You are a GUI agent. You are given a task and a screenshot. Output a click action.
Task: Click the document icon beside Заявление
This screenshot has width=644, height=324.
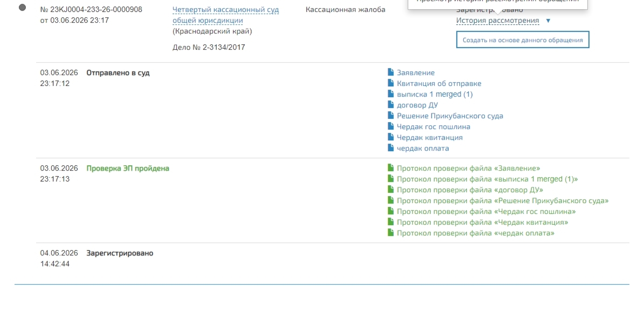click(390, 72)
